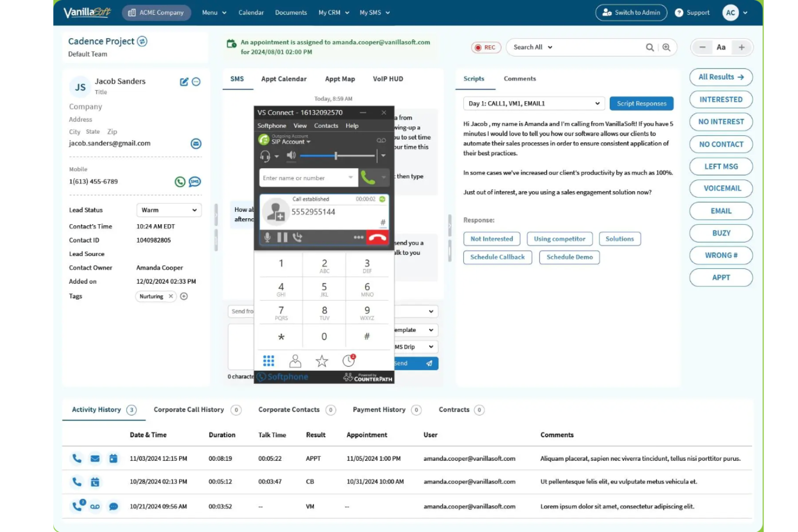Open softphone favorites with the star icon

(x=321, y=361)
